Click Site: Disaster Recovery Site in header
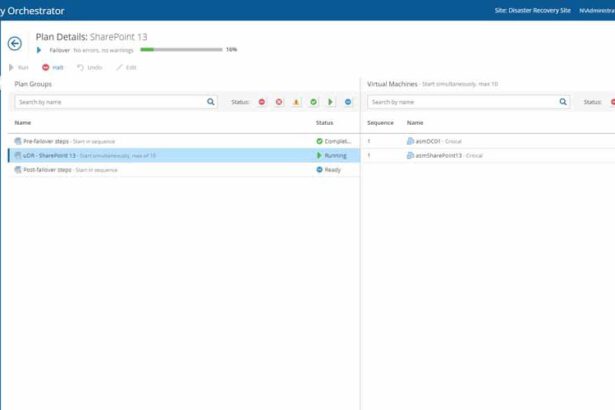The height and width of the screenshot is (410, 615). (x=532, y=11)
